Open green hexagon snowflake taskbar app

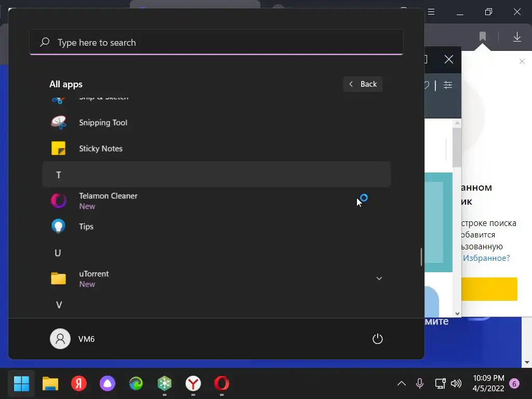(x=165, y=384)
